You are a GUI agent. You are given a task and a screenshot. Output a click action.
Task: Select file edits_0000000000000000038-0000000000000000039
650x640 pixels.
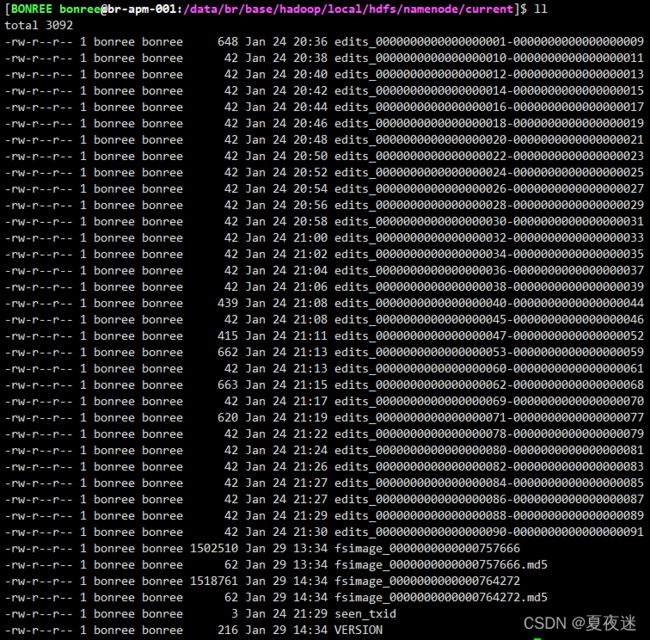point(489,287)
